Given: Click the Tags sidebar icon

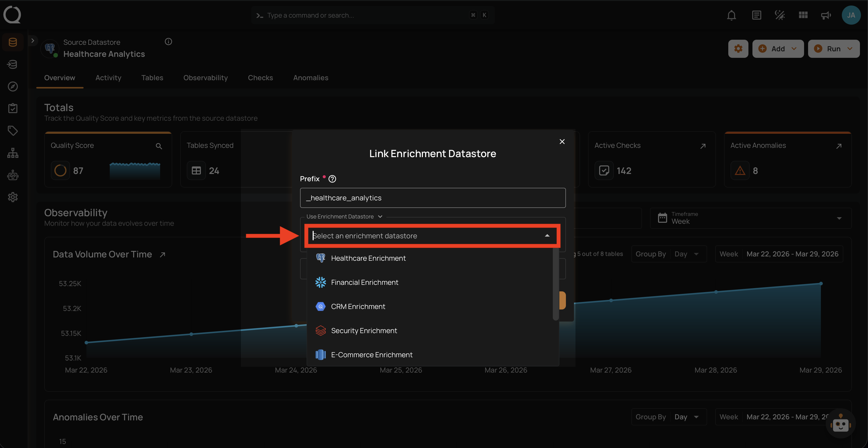Looking at the screenshot, I should click(x=13, y=130).
